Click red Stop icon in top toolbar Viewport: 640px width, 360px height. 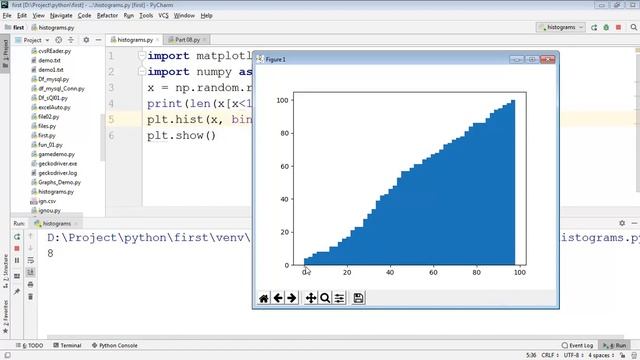pyautogui.click(x=618, y=27)
